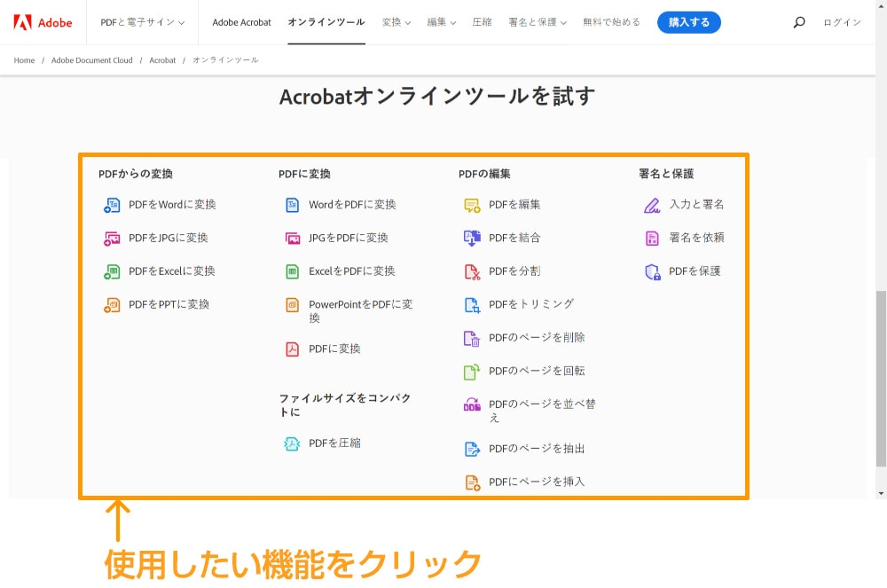Image resolution: width=887 pixels, height=588 pixels.
Task: Click the PDFのページを抽出 icon
Action: click(473, 449)
